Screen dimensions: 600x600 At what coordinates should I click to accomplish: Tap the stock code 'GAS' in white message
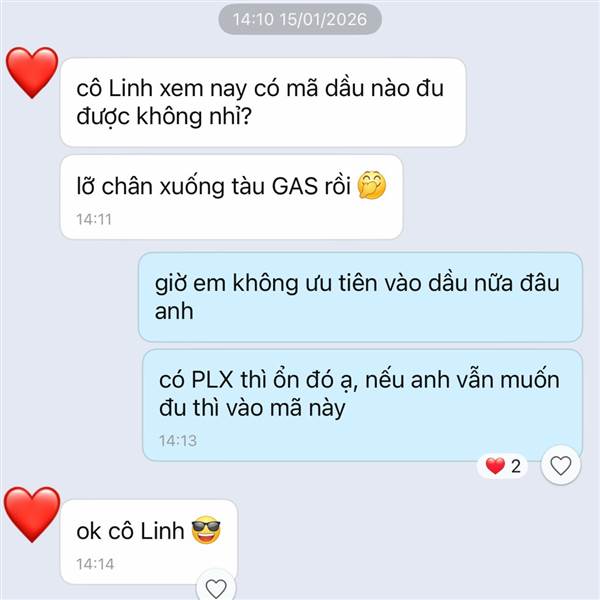coord(295,186)
